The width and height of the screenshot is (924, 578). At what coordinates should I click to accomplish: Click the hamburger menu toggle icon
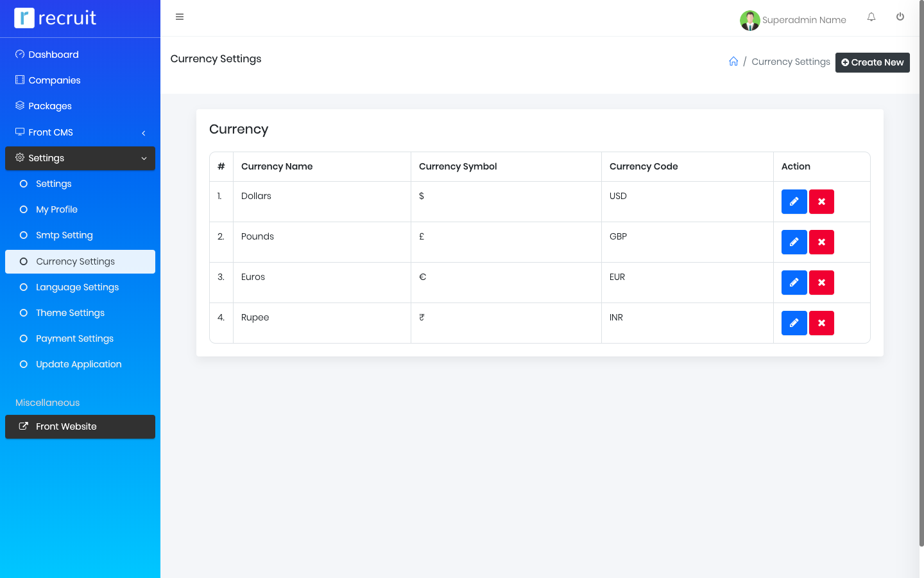(180, 17)
